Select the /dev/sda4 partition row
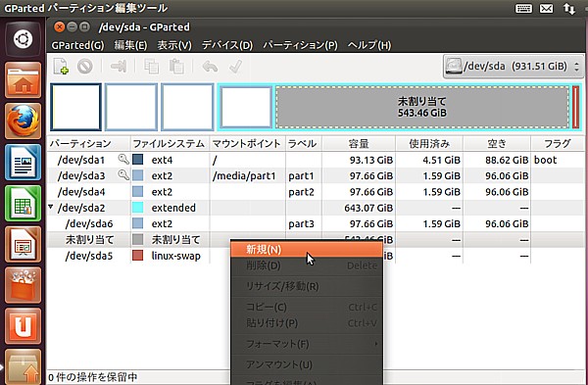The width and height of the screenshot is (588, 385). click(x=316, y=192)
